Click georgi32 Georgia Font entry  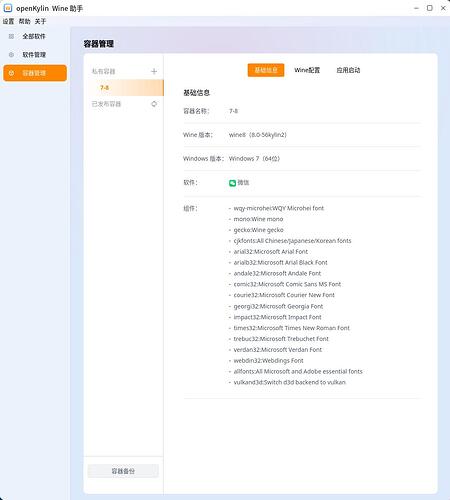278,306
